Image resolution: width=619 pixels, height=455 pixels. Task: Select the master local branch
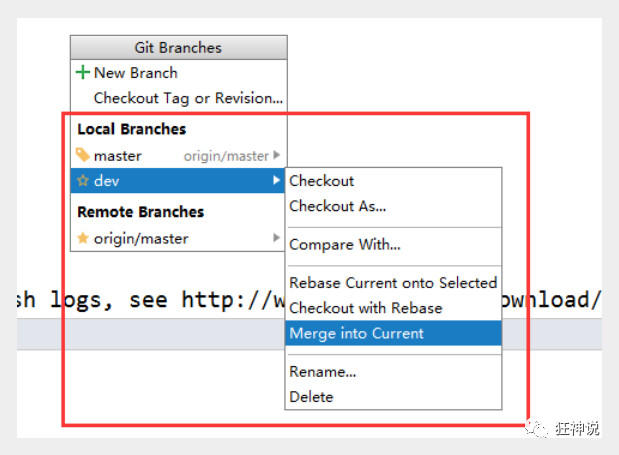coord(178,155)
